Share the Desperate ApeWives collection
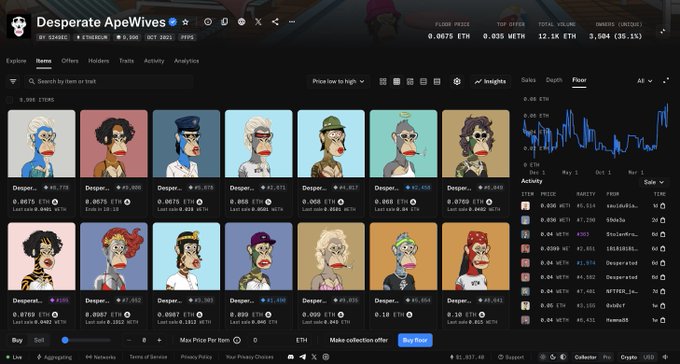Image resolution: width=680 pixels, height=364 pixels. click(x=275, y=22)
